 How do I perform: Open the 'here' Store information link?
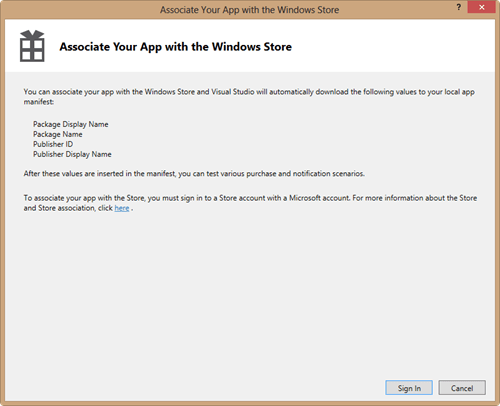(x=122, y=208)
